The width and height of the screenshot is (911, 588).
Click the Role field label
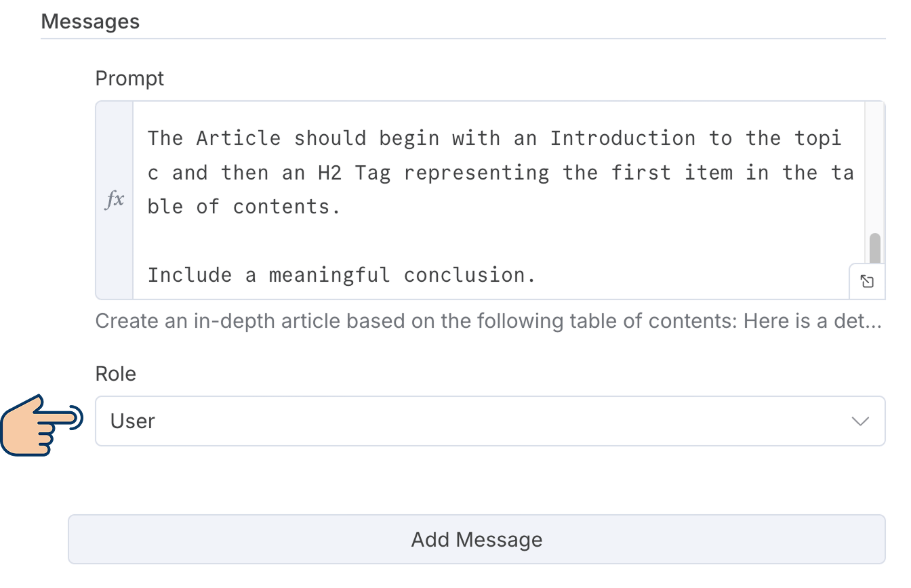pyautogui.click(x=115, y=374)
